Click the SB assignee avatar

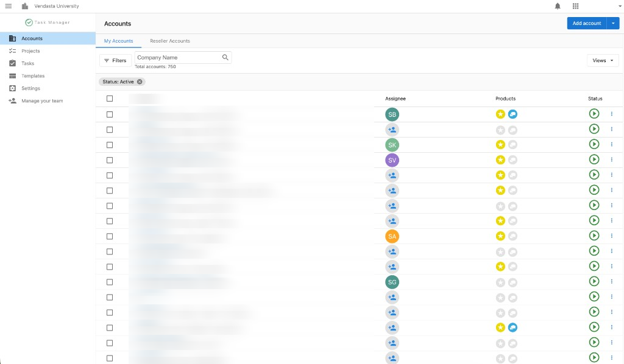pos(392,114)
